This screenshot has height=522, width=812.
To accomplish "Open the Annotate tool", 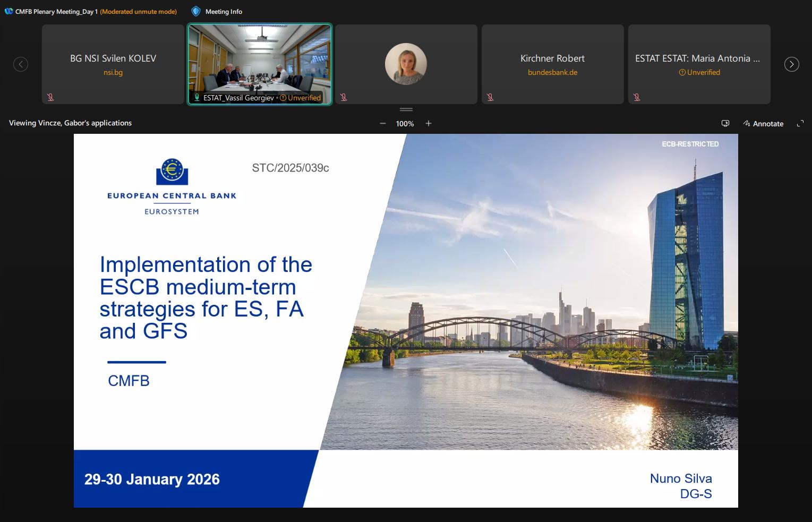I will [763, 124].
